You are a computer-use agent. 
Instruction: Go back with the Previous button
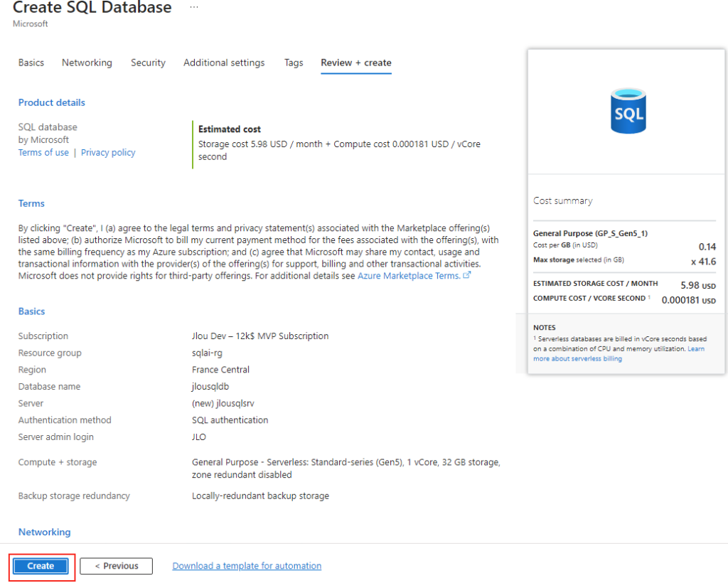(x=116, y=566)
